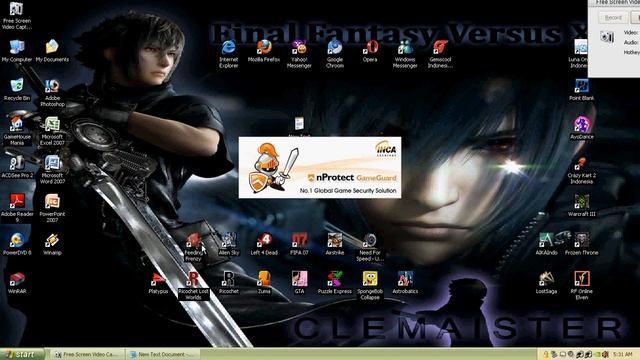Launch PowerPoint 2007 shortcut
The image size is (640, 360).
(x=52, y=209)
